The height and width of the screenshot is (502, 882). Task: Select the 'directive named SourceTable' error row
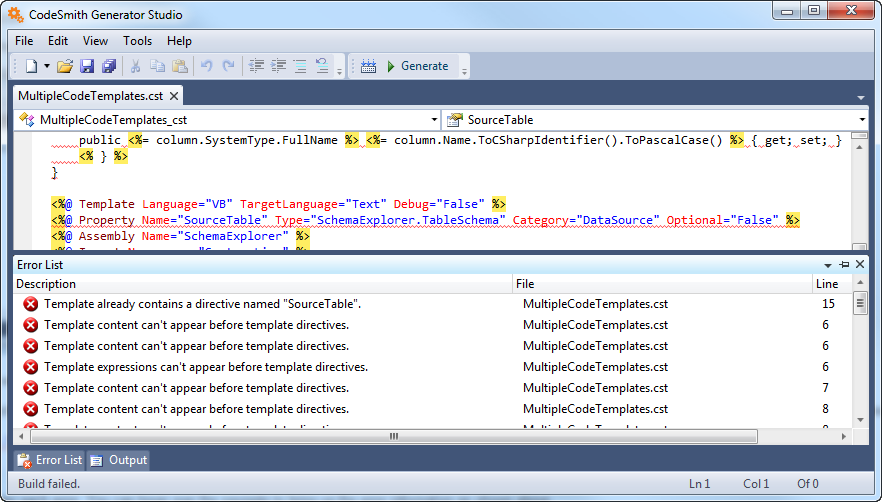(432, 304)
